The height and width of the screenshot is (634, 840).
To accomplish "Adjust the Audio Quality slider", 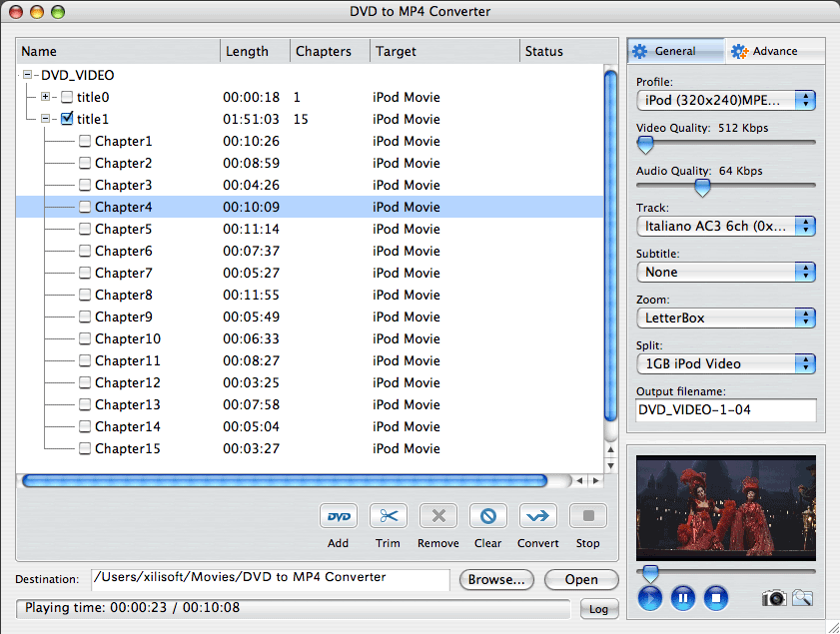I will 702,187.
